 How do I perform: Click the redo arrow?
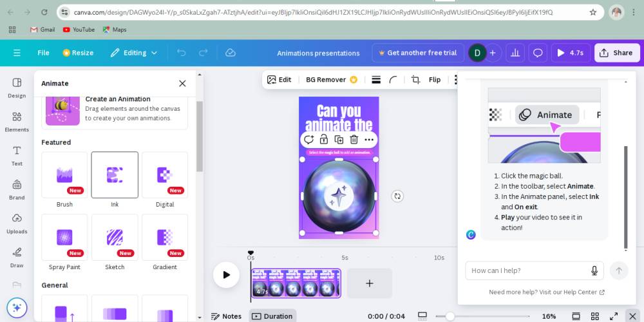click(x=204, y=53)
